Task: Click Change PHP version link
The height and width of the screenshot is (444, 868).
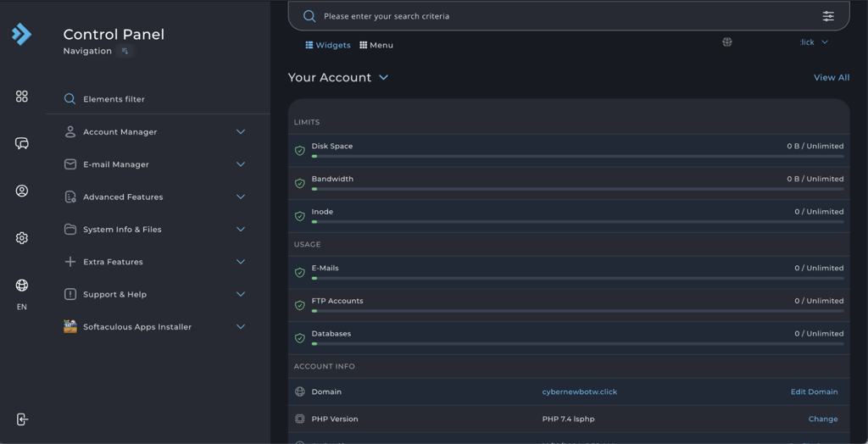Action: (823, 419)
